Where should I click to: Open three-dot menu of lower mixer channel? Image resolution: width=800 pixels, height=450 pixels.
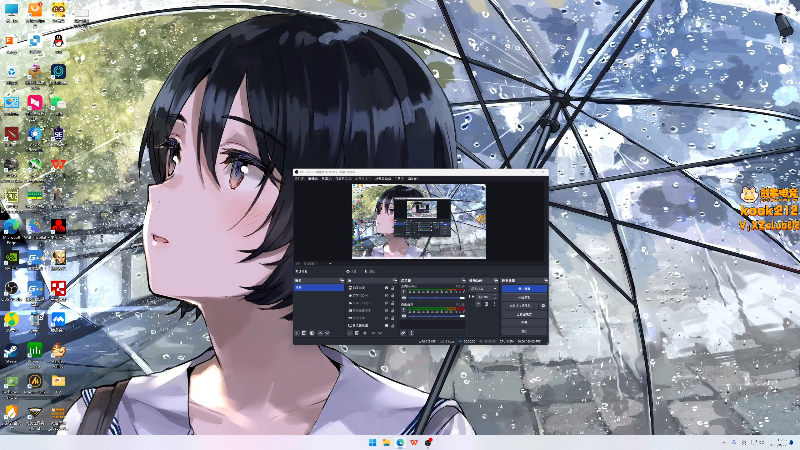coord(404,309)
